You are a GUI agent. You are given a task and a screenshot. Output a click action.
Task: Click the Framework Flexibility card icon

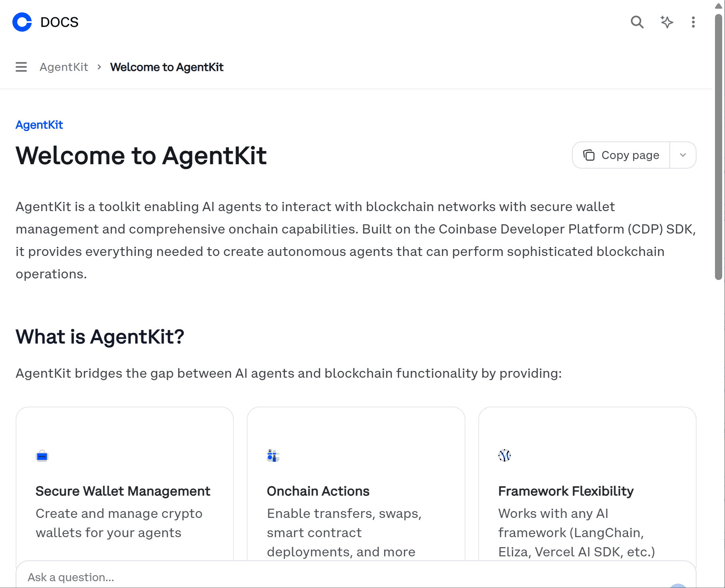[504, 455]
